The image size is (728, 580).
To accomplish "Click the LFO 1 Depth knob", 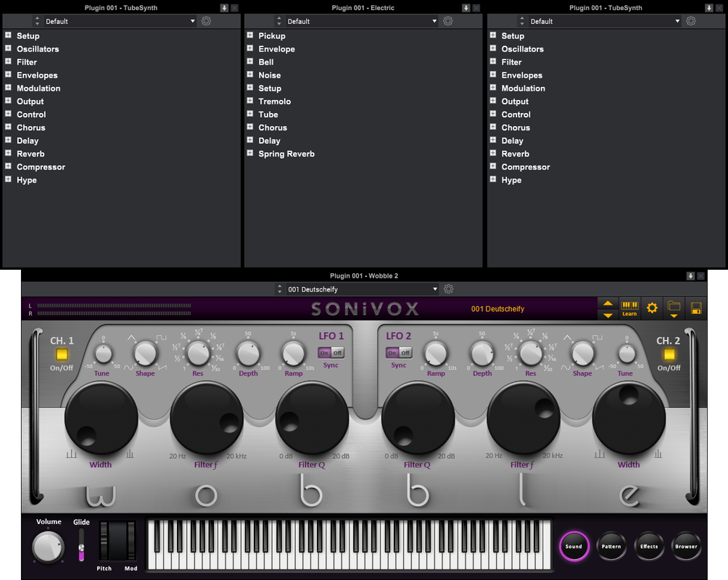I will (249, 354).
